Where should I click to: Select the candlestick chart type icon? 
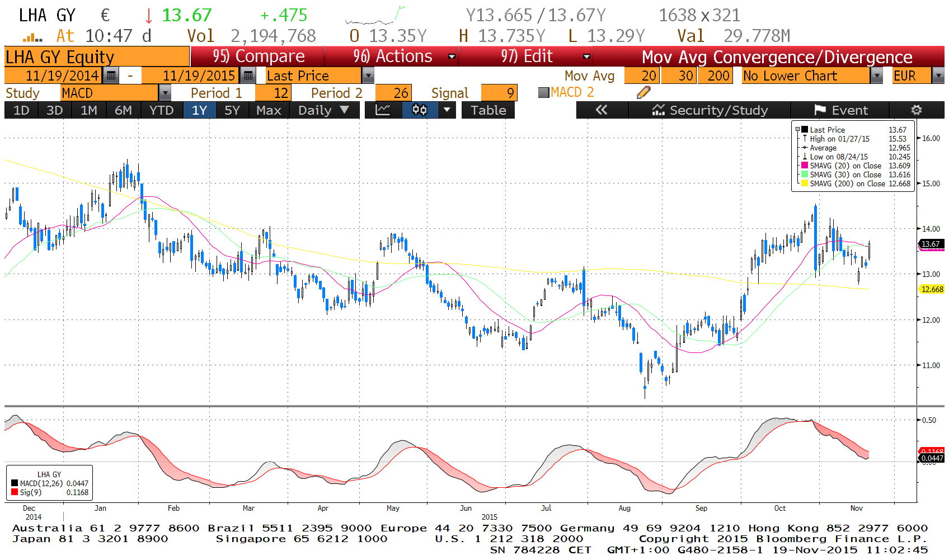(420, 110)
